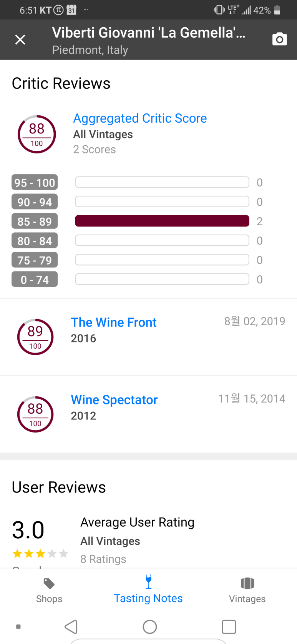This screenshot has width=297, height=644.
Task: Open the Vintages barrel icon
Action: coord(247,583)
